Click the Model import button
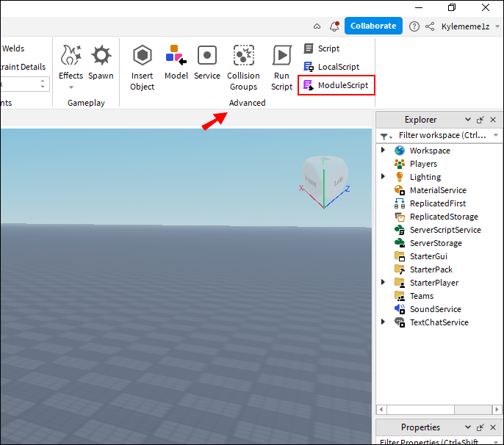 coord(176,62)
